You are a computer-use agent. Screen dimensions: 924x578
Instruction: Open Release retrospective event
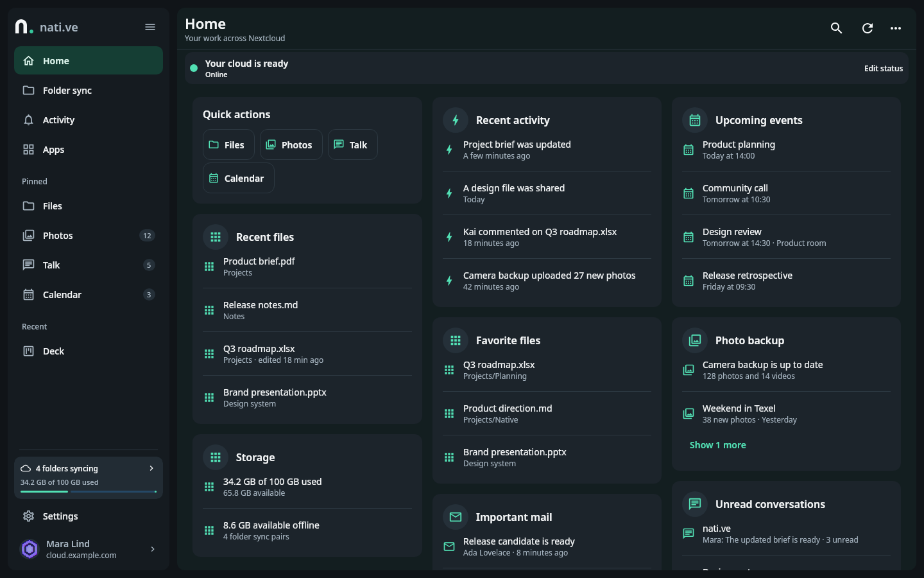coord(787,281)
